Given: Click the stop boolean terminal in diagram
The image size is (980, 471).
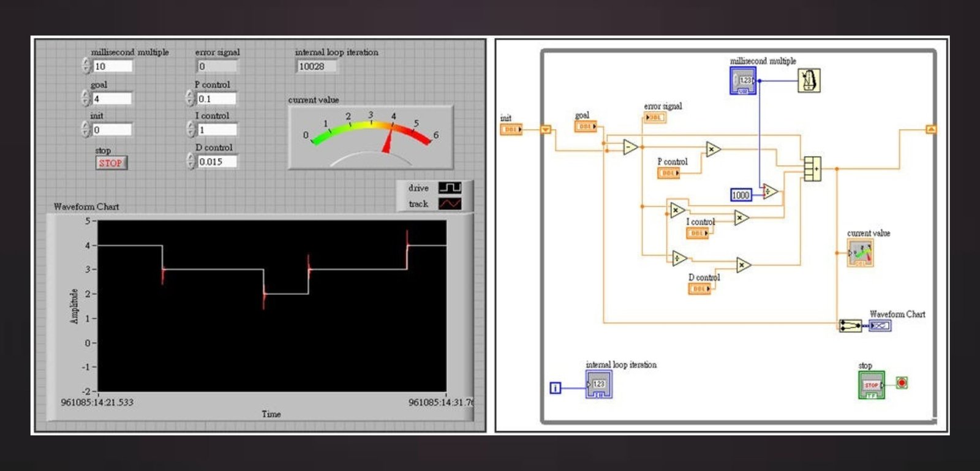Looking at the screenshot, I should 871,385.
